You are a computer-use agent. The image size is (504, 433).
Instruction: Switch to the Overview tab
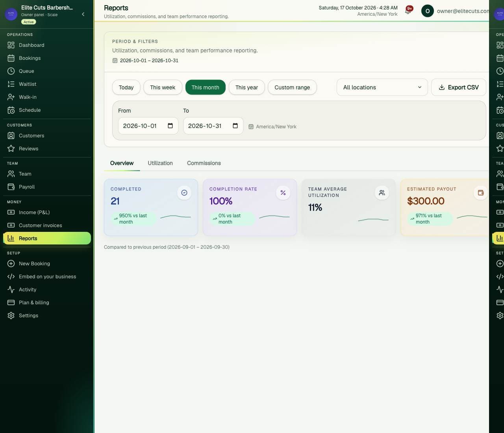(x=122, y=163)
